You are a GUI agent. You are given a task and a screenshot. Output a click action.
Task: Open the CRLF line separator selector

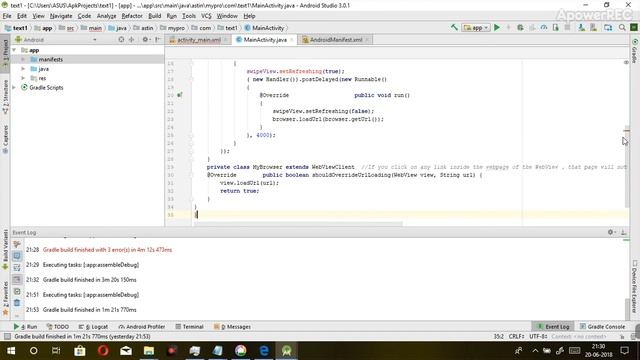coord(516,336)
